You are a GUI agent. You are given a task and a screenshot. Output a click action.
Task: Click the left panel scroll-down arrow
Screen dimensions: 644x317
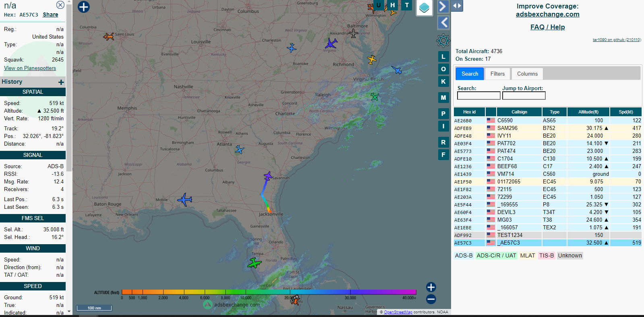[x=69, y=311]
